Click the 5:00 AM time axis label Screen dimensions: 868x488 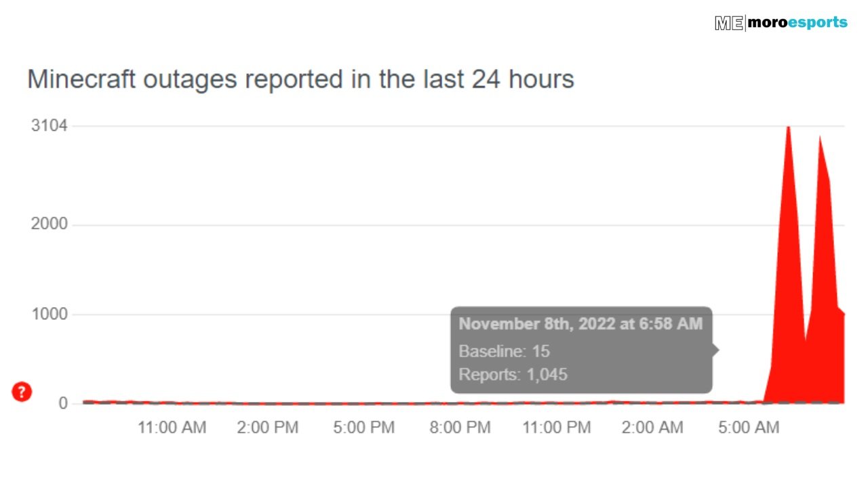[x=749, y=428]
